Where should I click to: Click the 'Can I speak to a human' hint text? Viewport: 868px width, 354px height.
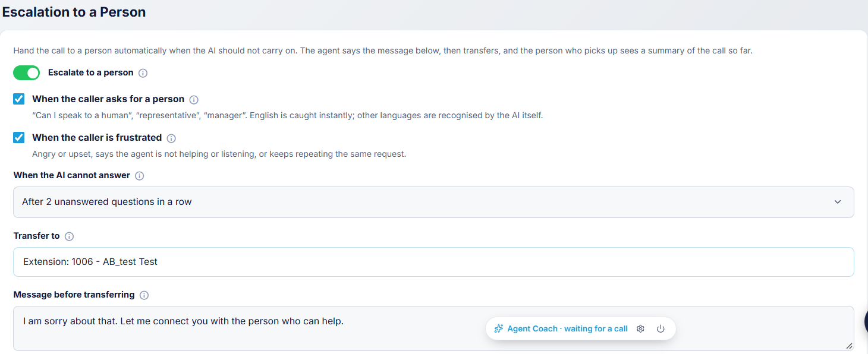[288, 115]
